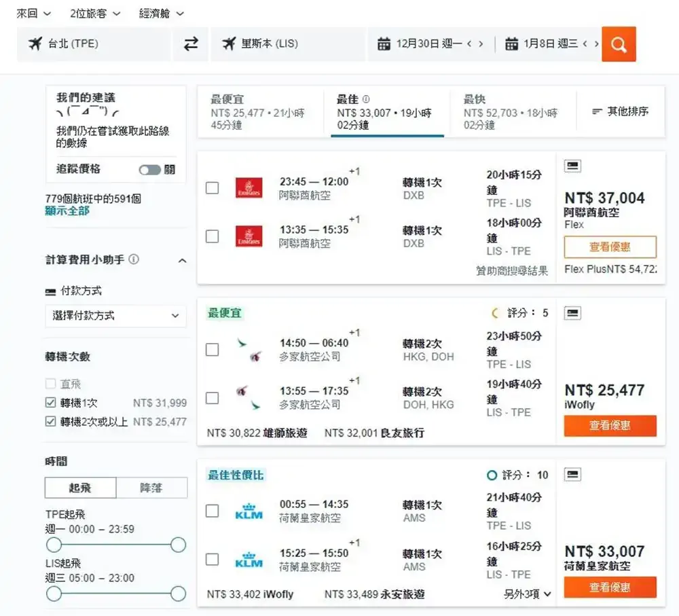Image resolution: width=679 pixels, height=616 pixels.
Task: Click payment card icon on Emirates result
Action: (x=572, y=166)
